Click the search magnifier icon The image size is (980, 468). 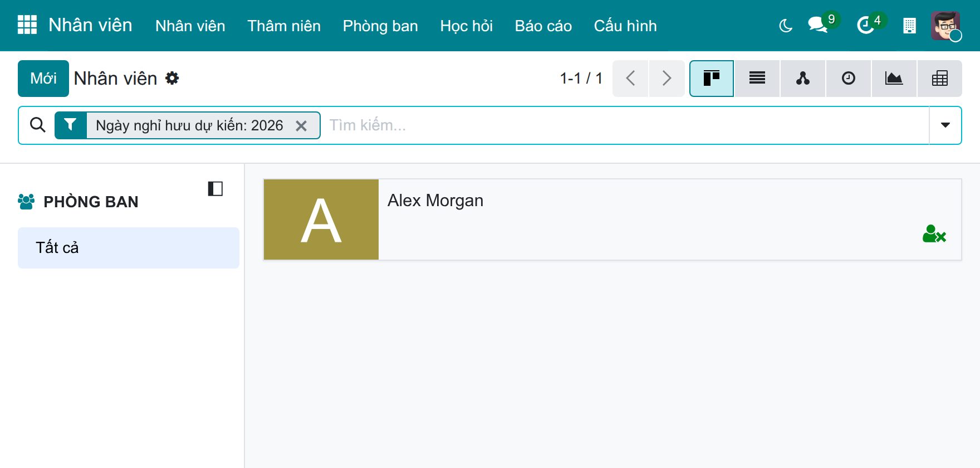pyautogui.click(x=38, y=125)
